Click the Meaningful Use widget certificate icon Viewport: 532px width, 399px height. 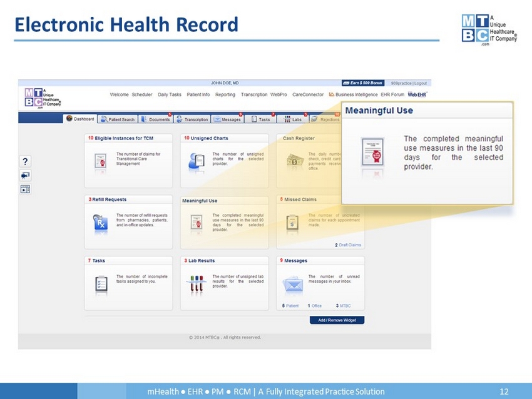click(x=197, y=223)
